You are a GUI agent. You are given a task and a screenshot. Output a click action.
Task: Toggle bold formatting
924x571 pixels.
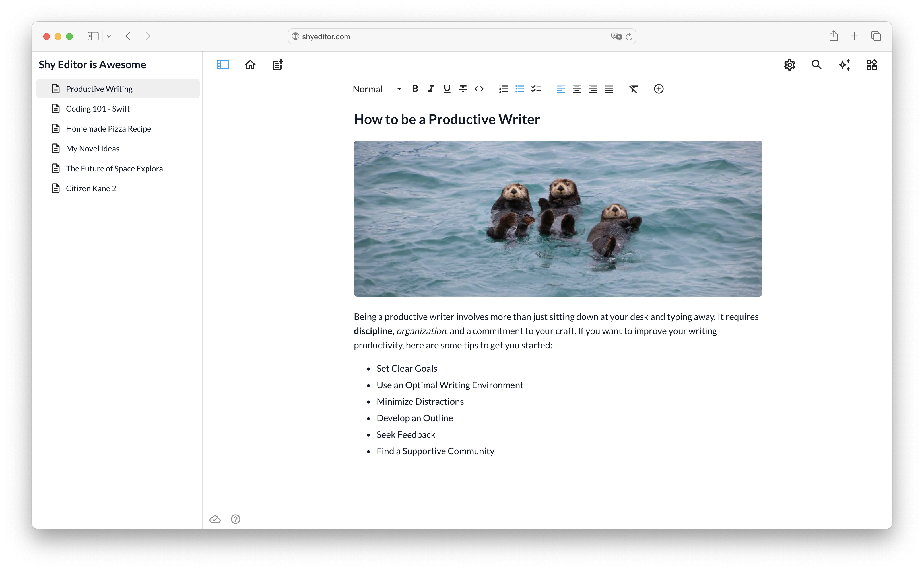(415, 89)
